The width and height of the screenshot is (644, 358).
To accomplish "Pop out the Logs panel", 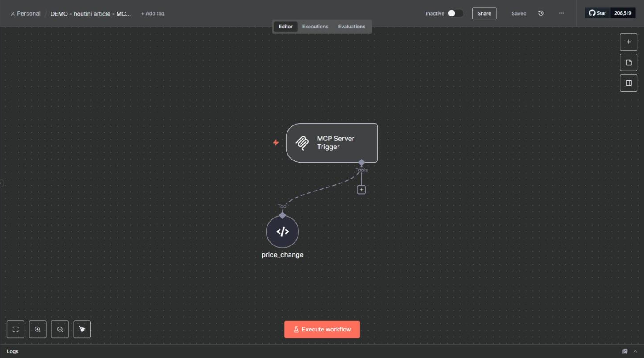I will (x=625, y=351).
